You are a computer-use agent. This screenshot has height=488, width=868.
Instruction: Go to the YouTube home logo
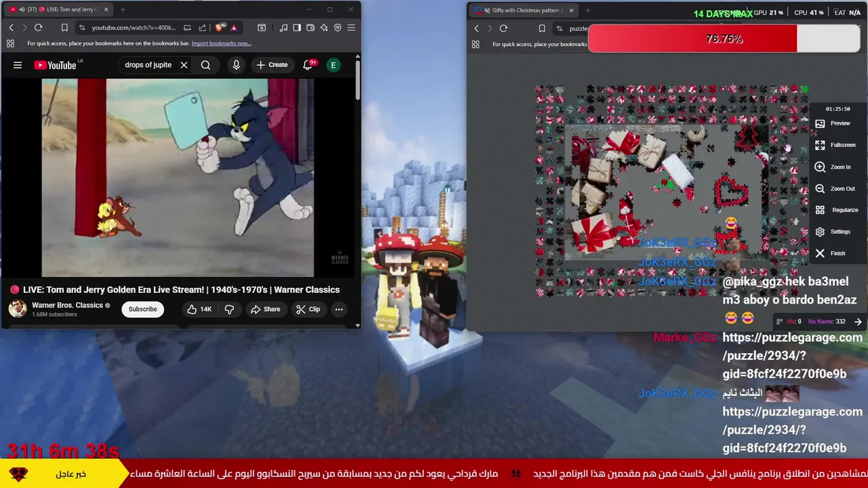[x=55, y=65]
